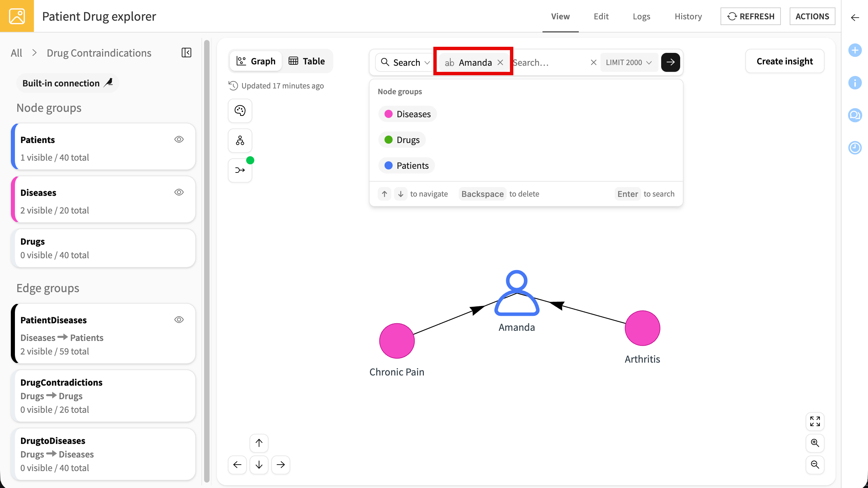Pan the graph downward
Image resolution: width=868 pixels, height=488 pixels.
pyautogui.click(x=259, y=465)
